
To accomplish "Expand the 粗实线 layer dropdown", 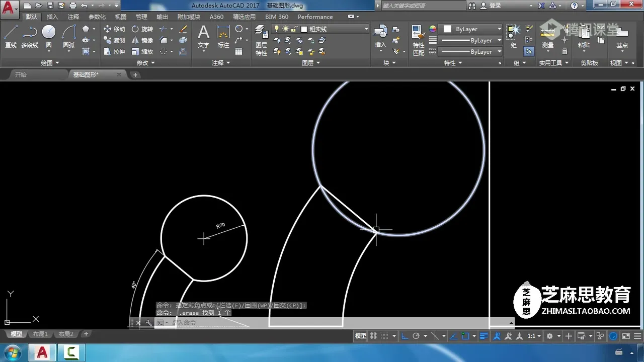I will 366,29.
